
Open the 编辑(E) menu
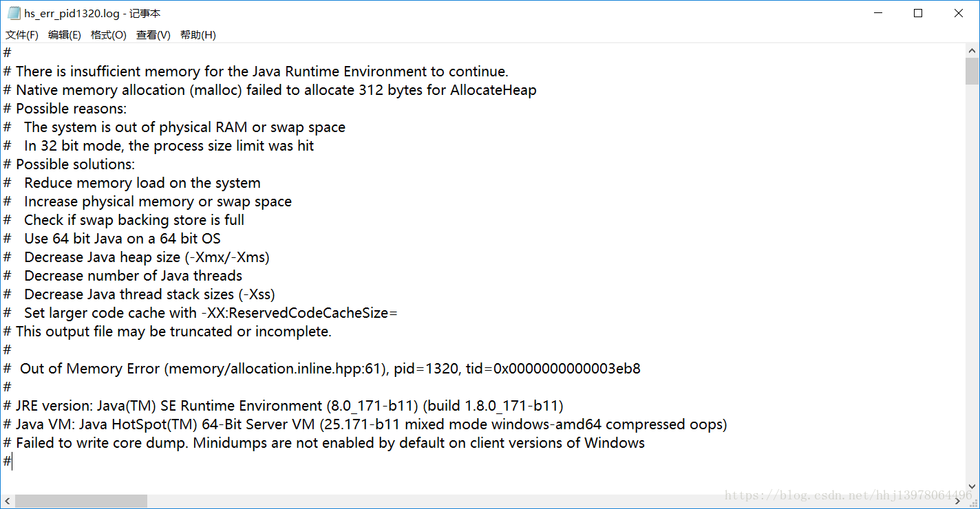click(x=64, y=34)
